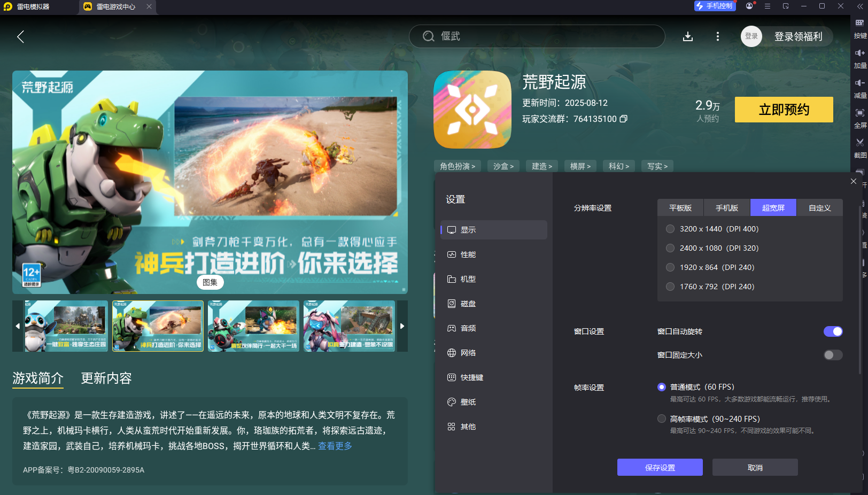This screenshot has height=495, width=868.
Task: Expand the 横屏 > category tag
Action: coord(580,166)
